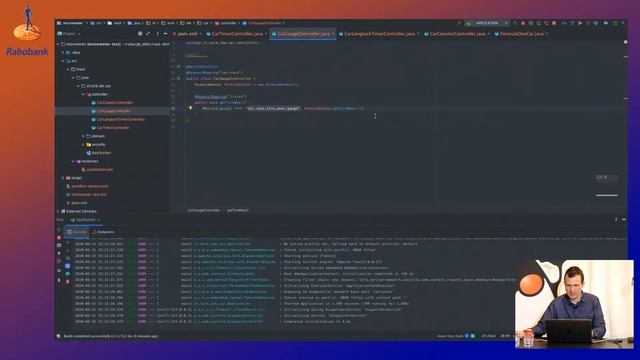Collapse the resources folder
The image size is (640, 360).
(73, 161)
